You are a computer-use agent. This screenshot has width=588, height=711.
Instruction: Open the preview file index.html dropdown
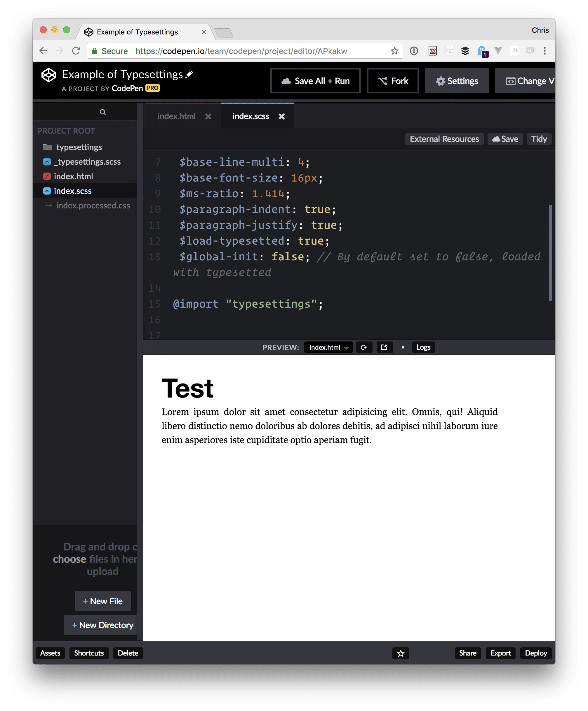(x=328, y=347)
